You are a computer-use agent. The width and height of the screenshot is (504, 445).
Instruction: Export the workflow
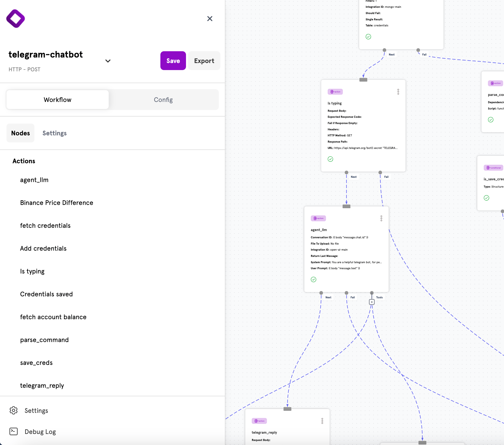click(204, 61)
